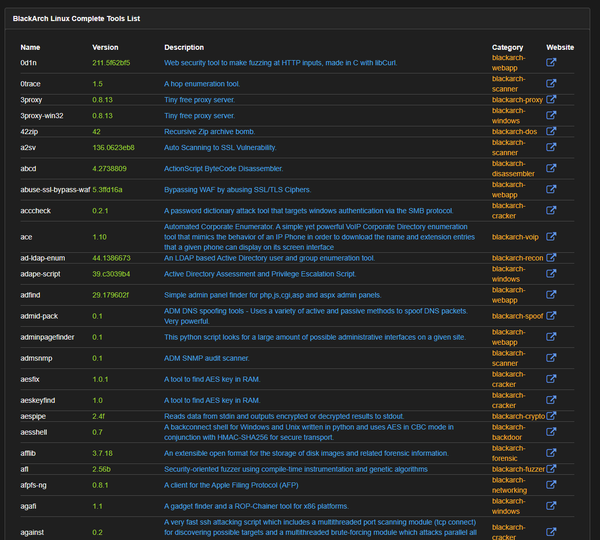Click the ad-ldap-enum tool name

point(42,258)
